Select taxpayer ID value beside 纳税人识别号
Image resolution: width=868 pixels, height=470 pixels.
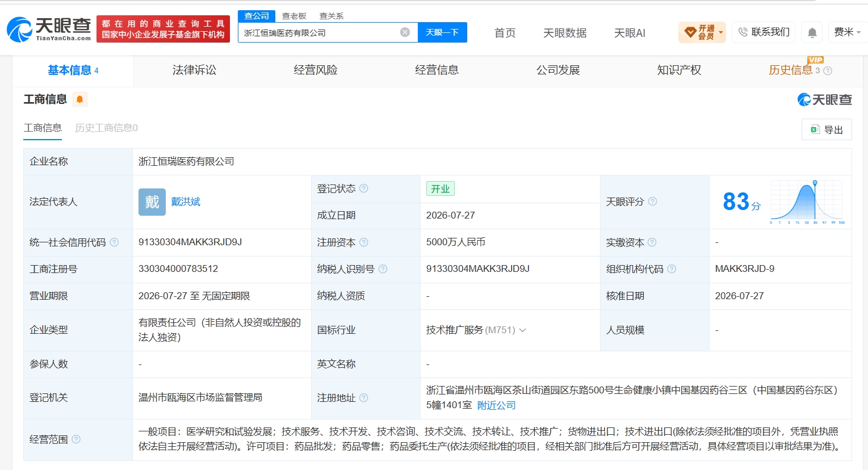click(x=478, y=269)
